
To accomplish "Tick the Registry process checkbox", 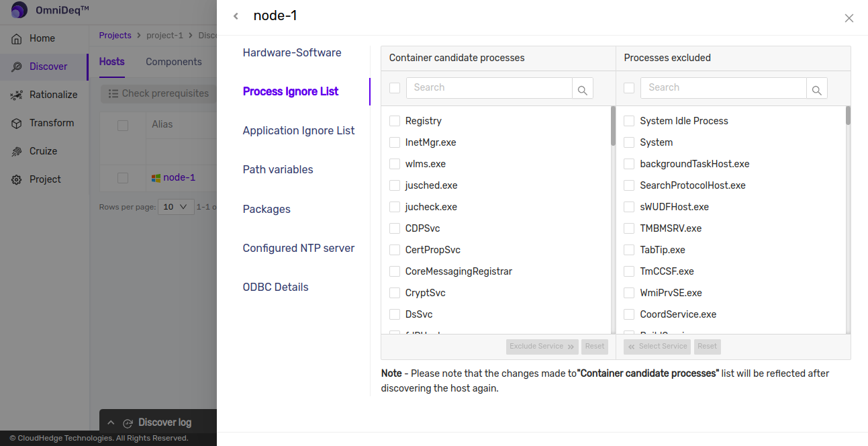I will coord(395,121).
